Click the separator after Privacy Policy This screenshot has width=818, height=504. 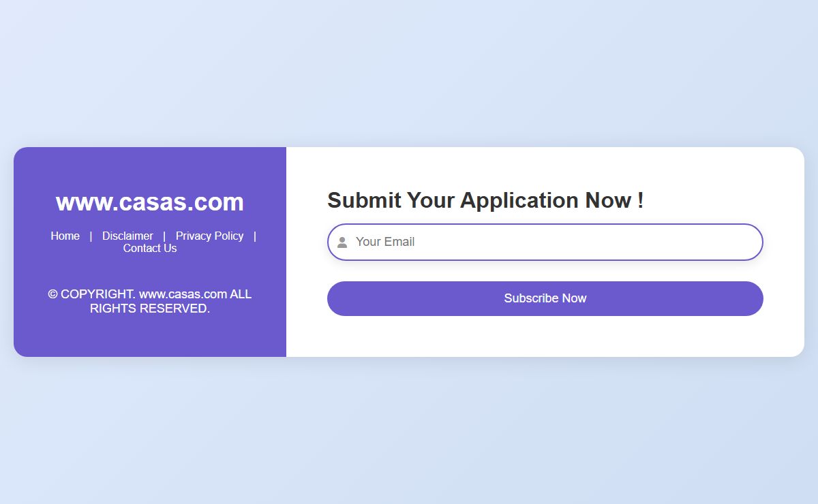pyautogui.click(x=254, y=236)
